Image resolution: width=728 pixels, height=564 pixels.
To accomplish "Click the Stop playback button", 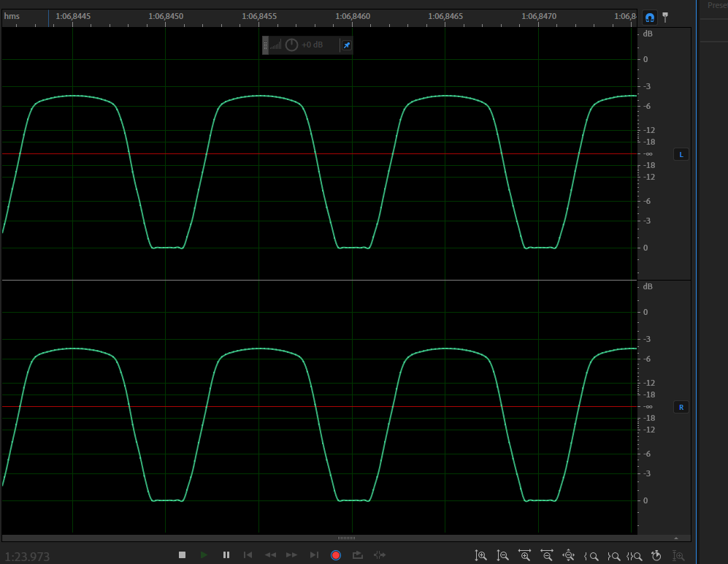I will [x=183, y=555].
